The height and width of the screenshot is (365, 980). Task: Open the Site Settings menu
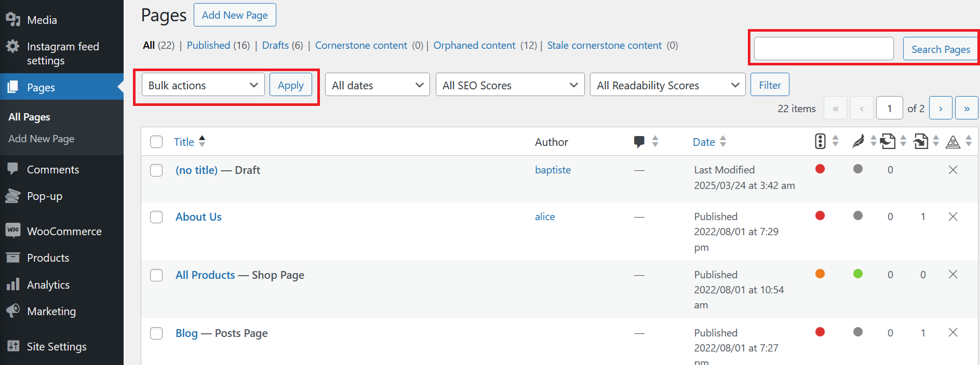tap(57, 347)
